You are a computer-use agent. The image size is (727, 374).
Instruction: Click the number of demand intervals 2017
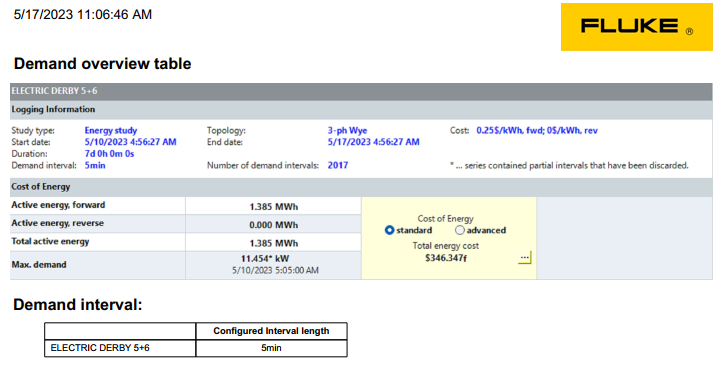(x=338, y=165)
